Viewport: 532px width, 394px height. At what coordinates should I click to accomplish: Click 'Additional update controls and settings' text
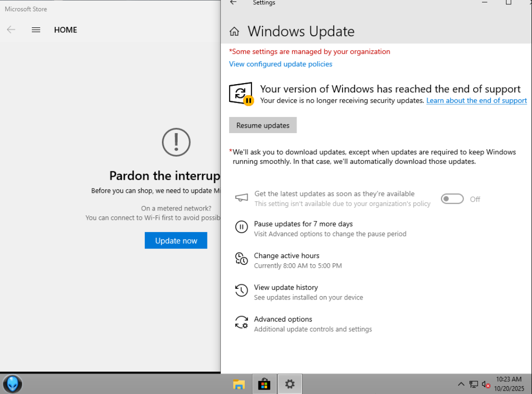(x=313, y=329)
